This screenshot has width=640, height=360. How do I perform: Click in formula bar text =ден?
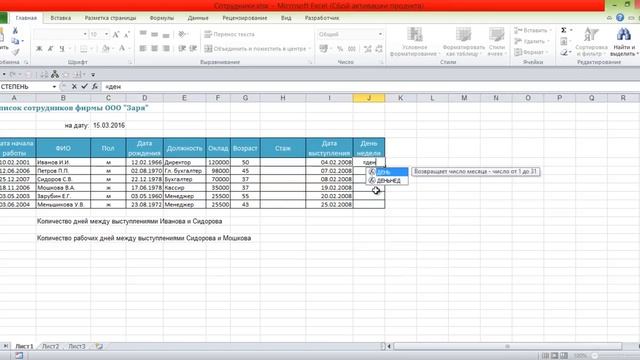(x=113, y=87)
